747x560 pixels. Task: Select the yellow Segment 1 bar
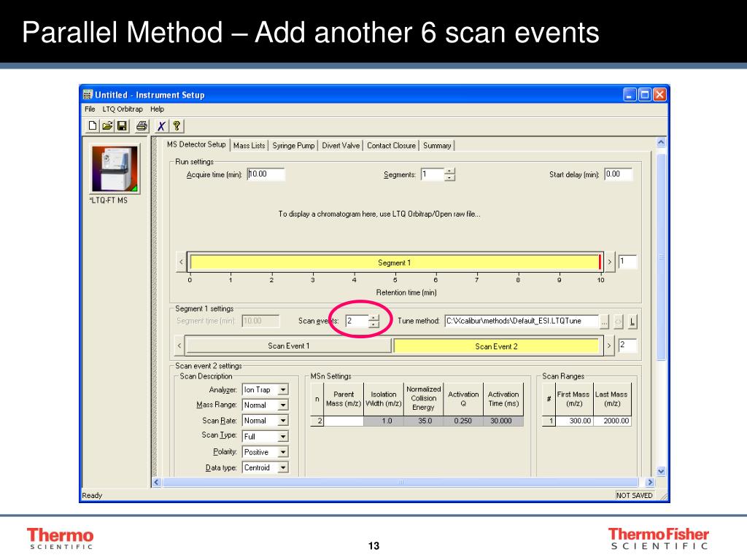click(x=395, y=262)
